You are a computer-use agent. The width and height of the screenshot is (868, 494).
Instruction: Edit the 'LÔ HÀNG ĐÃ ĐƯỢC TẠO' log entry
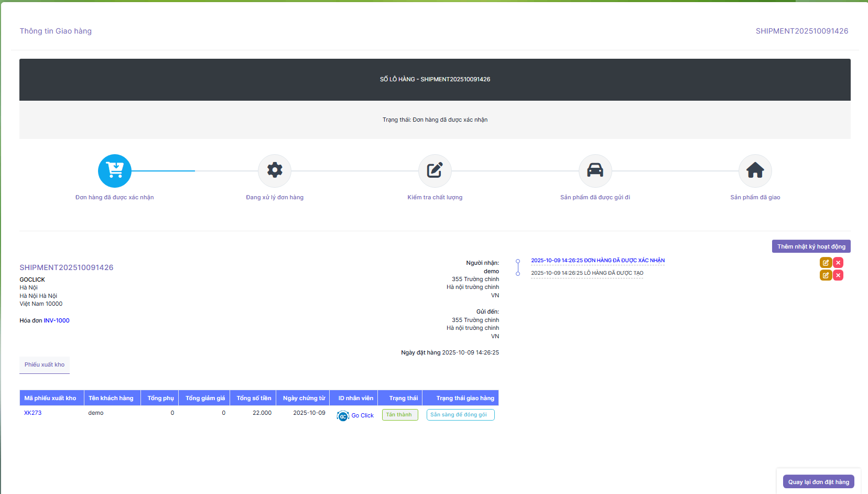[x=826, y=275]
